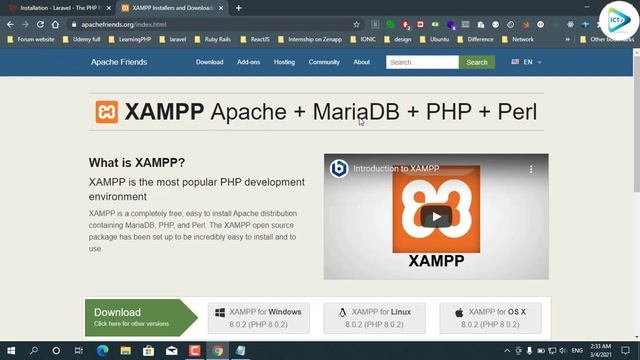The width and height of the screenshot is (640, 360).
Task: Open the Difference bookmark folder
Action: point(476,39)
